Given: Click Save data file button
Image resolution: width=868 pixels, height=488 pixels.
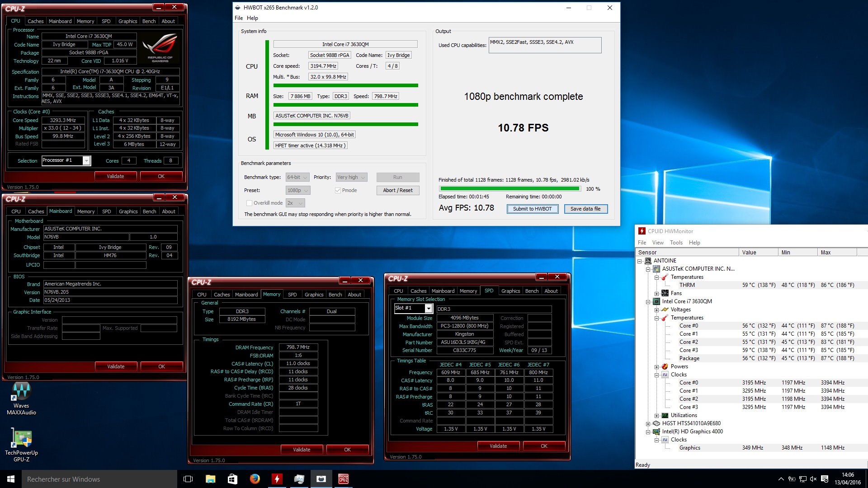Looking at the screenshot, I should click(585, 209).
